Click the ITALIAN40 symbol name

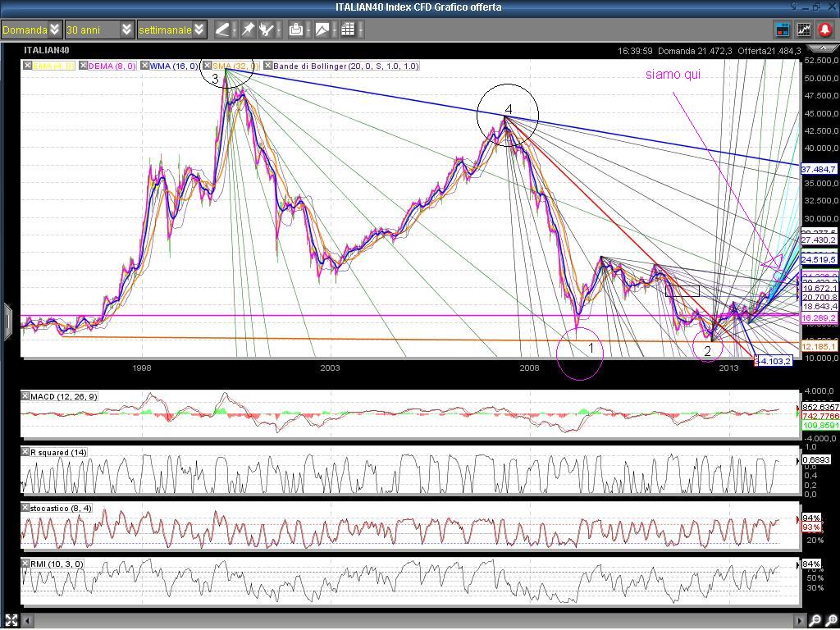(47, 50)
